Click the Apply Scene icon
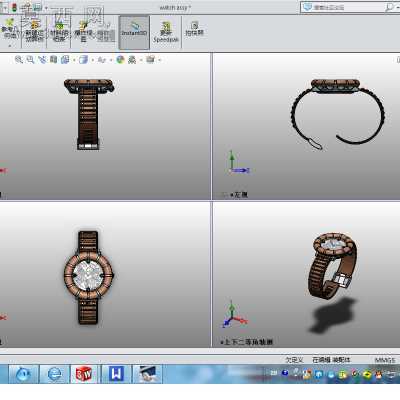The image size is (400, 400). pyautogui.click(x=132, y=60)
